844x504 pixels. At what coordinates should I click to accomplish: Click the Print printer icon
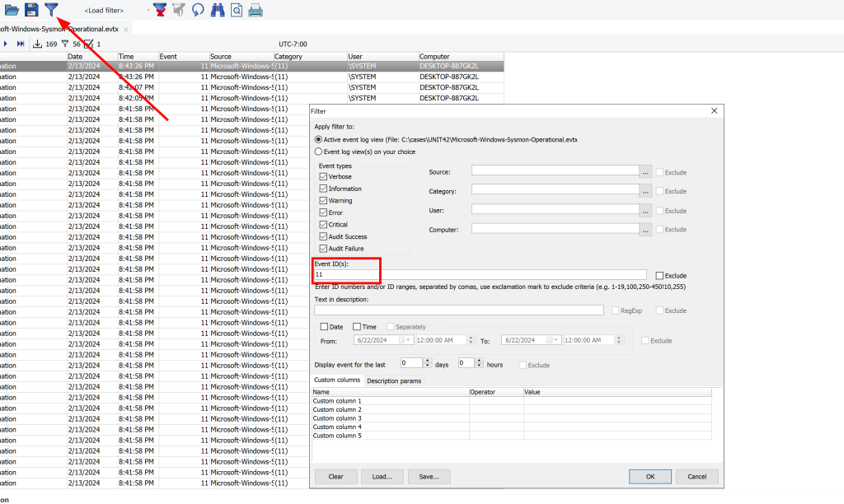(256, 10)
